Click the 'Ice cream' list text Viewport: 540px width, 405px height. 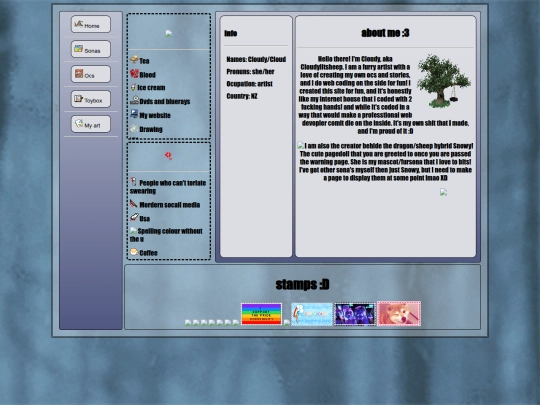pyautogui.click(x=151, y=87)
